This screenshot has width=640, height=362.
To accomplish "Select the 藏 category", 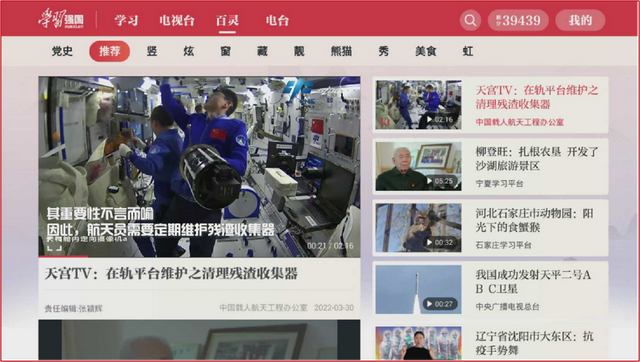I will click(262, 51).
